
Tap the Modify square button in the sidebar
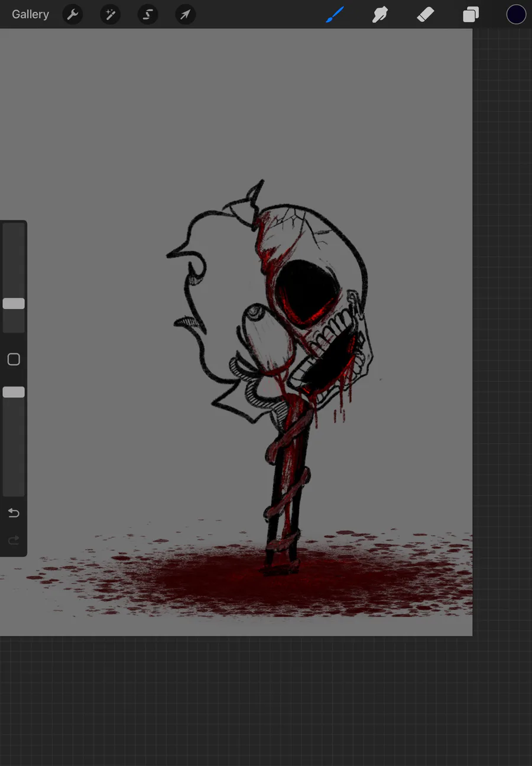[14, 359]
